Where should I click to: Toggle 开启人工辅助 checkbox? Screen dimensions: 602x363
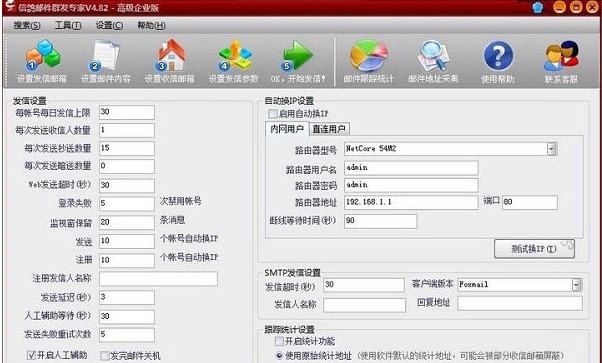click(x=31, y=355)
